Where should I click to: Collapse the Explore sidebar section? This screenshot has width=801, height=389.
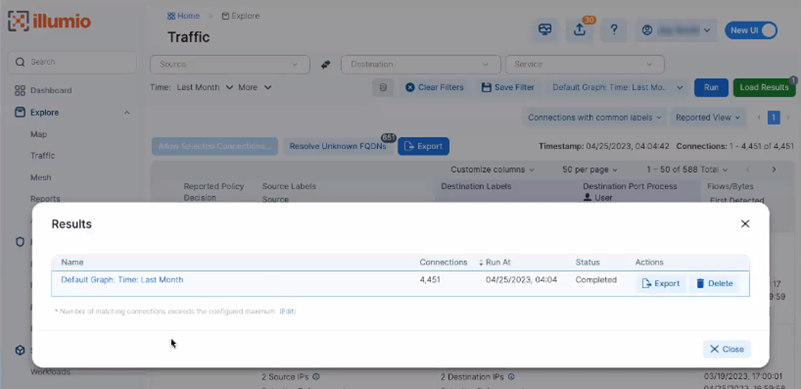(x=127, y=112)
